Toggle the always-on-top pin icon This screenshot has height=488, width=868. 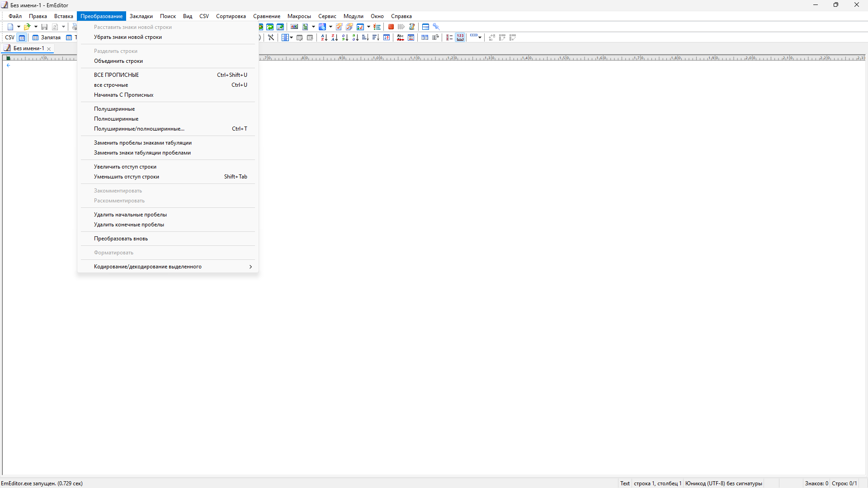(436, 27)
